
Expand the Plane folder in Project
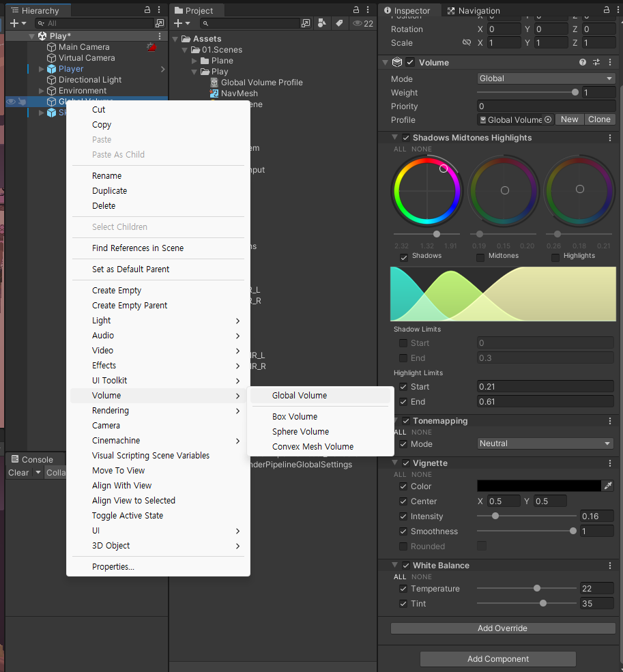tap(194, 61)
